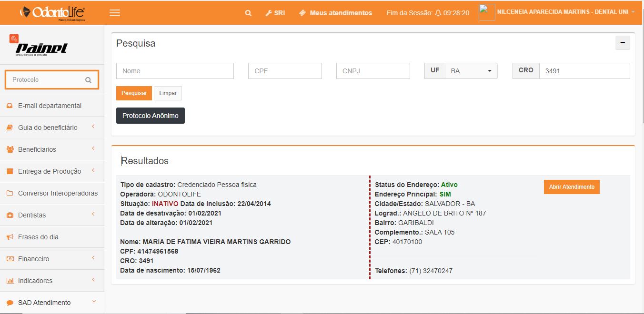The image size is (644, 314).
Task: Focus the CRO field containing 3491
Action: (x=584, y=71)
